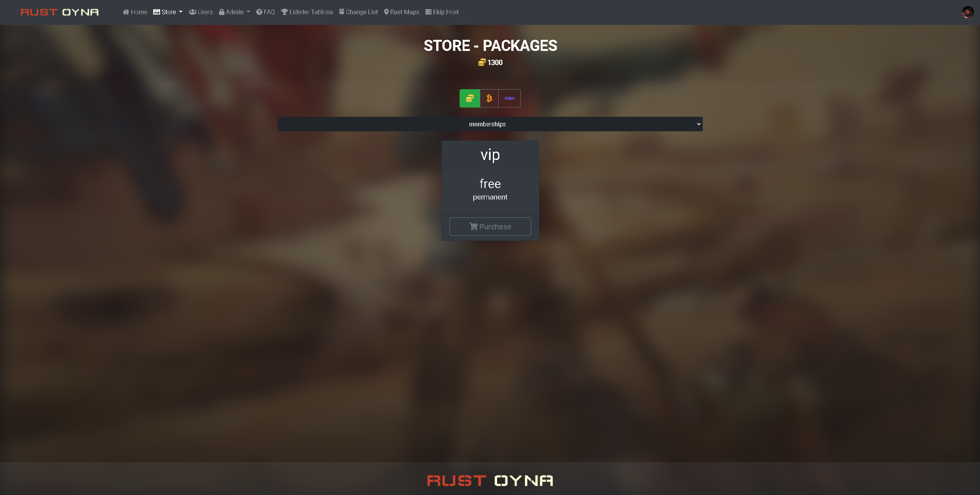Click the Ekip Host link
Screen dimensions: 980x495
442,12
